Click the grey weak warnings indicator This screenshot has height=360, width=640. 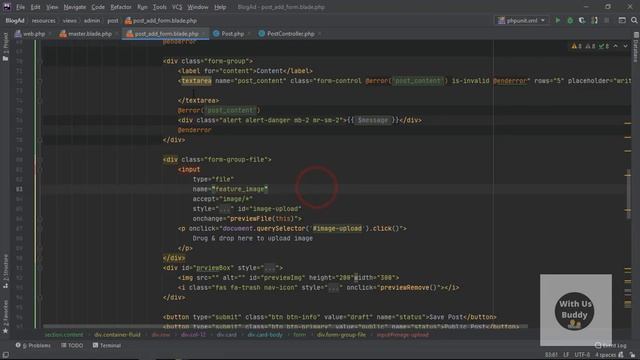[590, 46]
